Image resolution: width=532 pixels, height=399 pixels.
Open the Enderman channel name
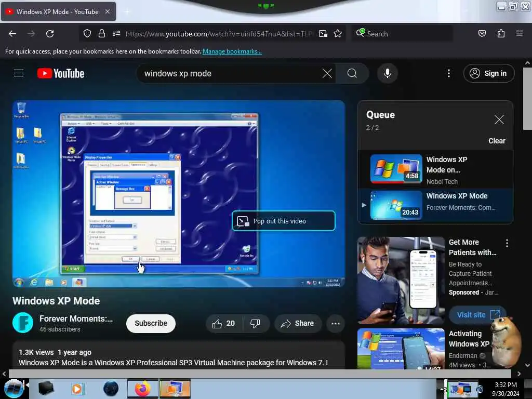click(x=463, y=355)
